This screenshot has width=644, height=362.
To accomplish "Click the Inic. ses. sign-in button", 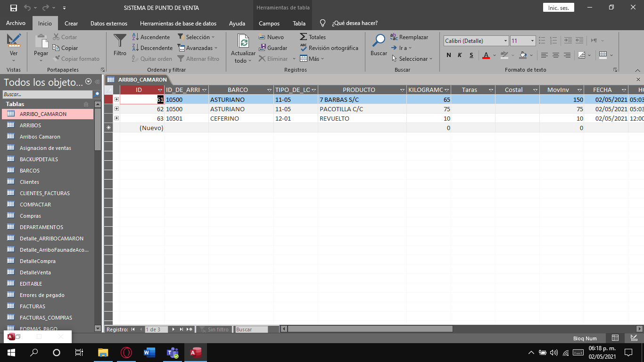I will click(558, 7).
